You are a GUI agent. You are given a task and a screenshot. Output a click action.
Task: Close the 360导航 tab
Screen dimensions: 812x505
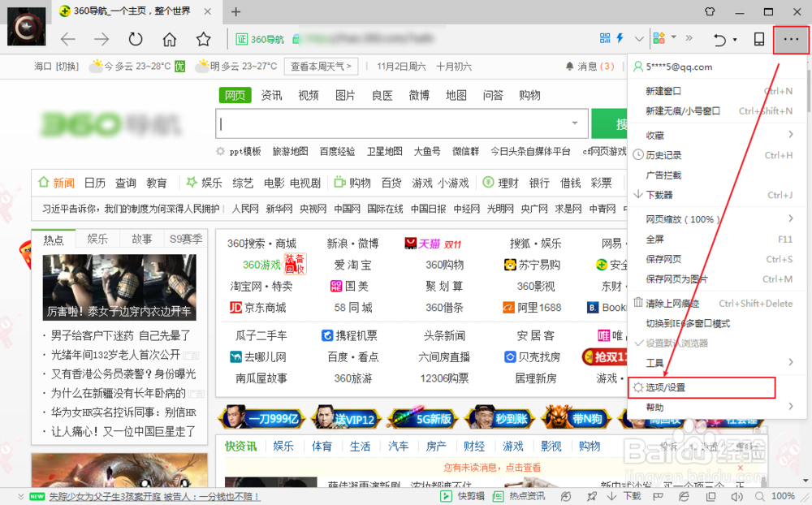pos(207,11)
